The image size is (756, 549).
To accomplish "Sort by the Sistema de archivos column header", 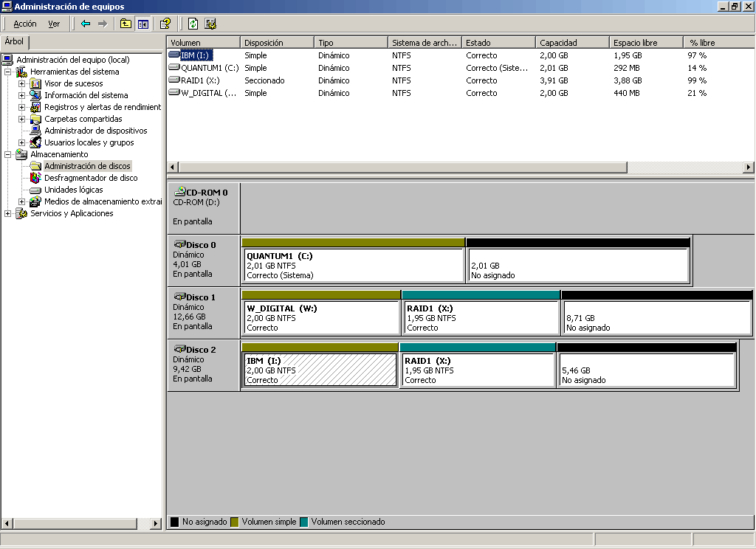I will (x=425, y=42).
